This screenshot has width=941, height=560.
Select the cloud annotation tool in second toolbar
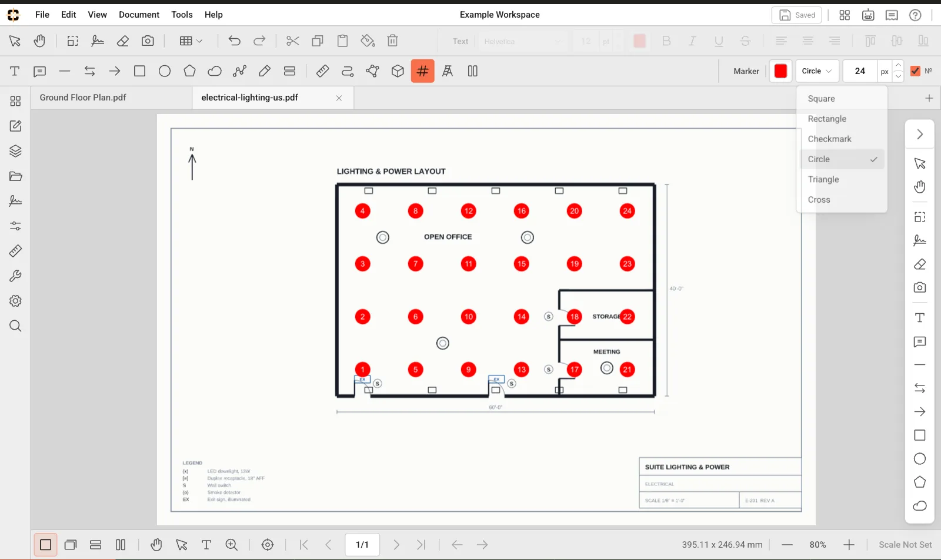tap(215, 71)
